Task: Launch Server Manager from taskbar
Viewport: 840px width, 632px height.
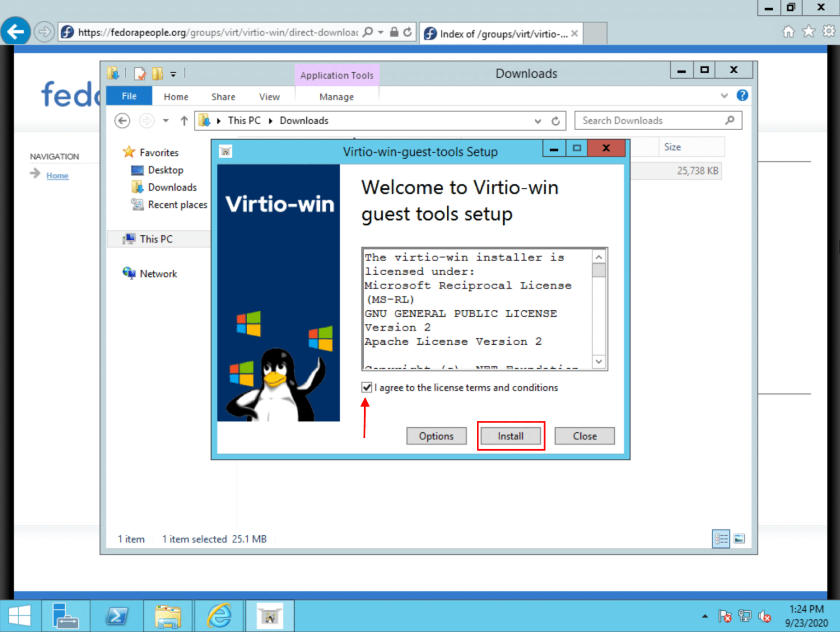Action: tap(65, 616)
